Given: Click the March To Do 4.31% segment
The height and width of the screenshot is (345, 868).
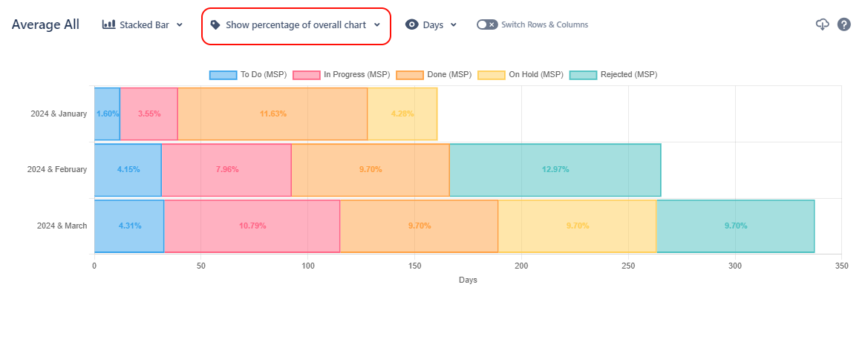Looking at the screenshot, I should pyautogui.click(x=128, y=226).
